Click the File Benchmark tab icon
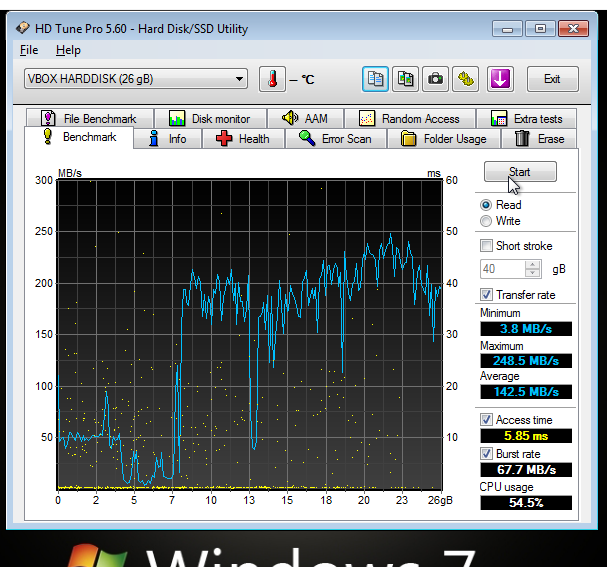607x567 pixels. [x=48, y=118]
